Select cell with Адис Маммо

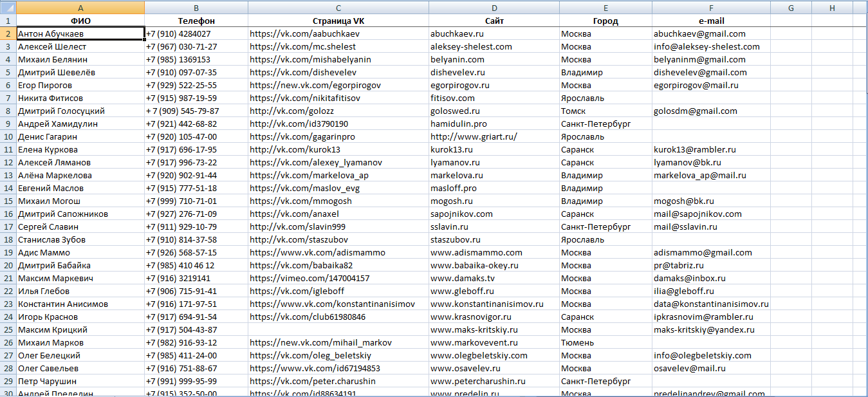point(80,252)
